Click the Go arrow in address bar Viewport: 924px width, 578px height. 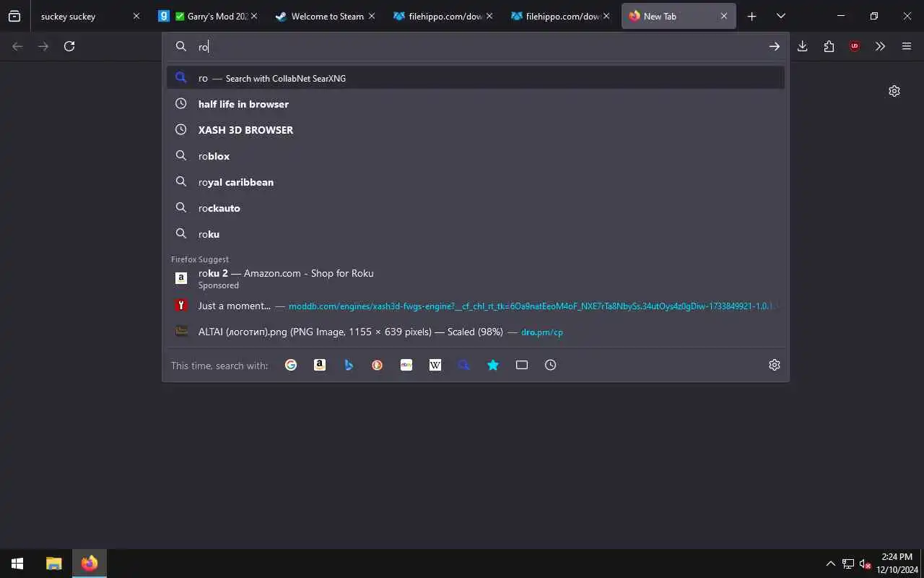(x=774, y=46)
